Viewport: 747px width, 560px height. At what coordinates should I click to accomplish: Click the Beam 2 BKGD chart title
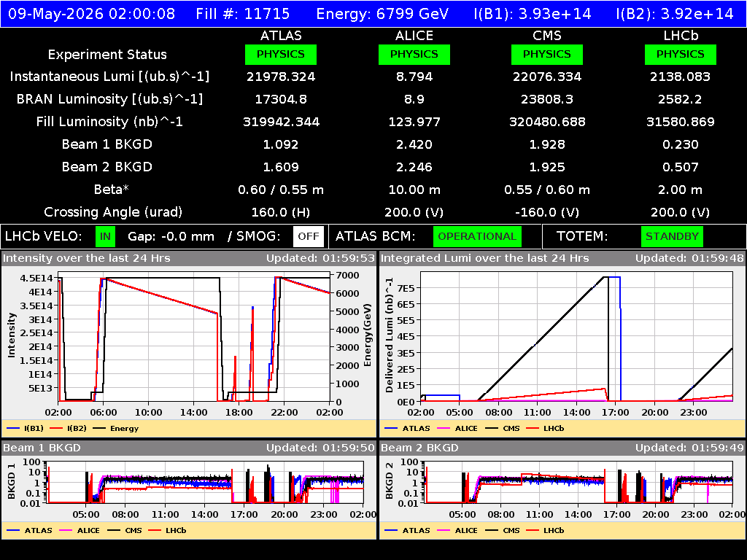click(x=419, y=448)
